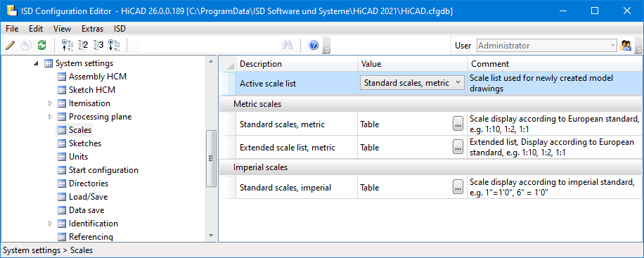Click the collapse all tree levels icon
This screenshot has width=644, height=258.
[x=67, y=45]
